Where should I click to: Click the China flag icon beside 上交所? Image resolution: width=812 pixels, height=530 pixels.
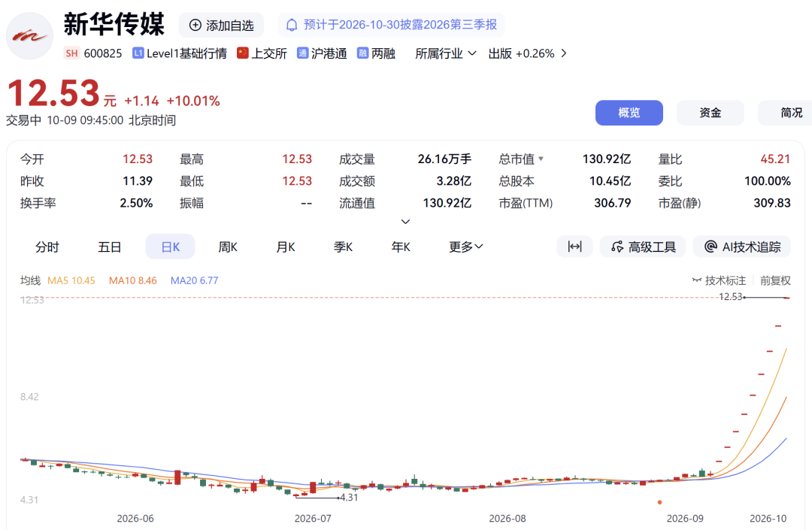click(242, 53)
